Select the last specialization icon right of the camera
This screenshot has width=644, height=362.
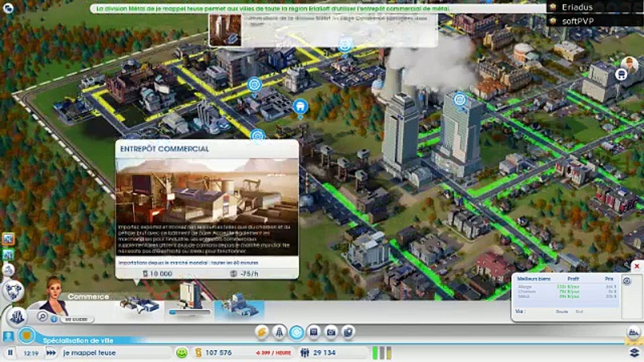348,332
